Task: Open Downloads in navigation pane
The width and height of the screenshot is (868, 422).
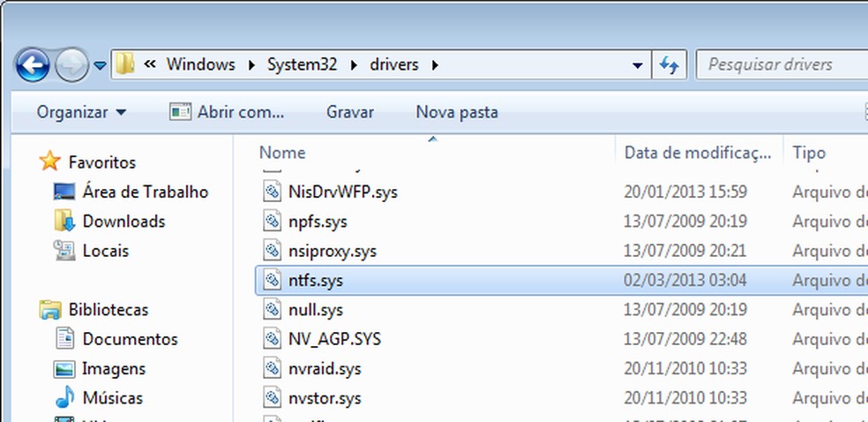Action: [x=123, y=222]
